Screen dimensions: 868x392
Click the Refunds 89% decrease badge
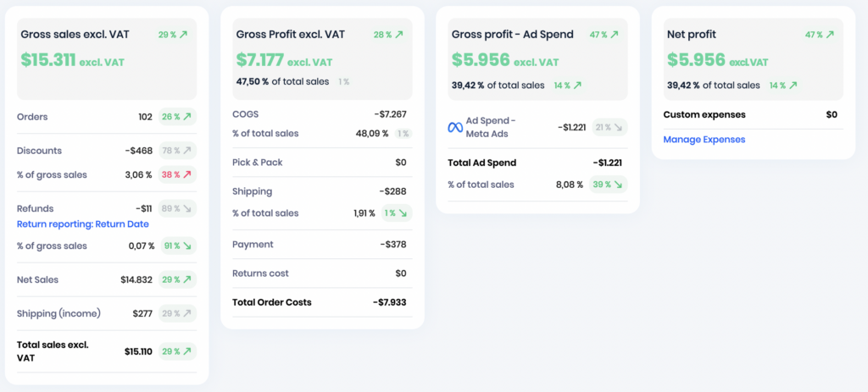(x=177, y=208)
